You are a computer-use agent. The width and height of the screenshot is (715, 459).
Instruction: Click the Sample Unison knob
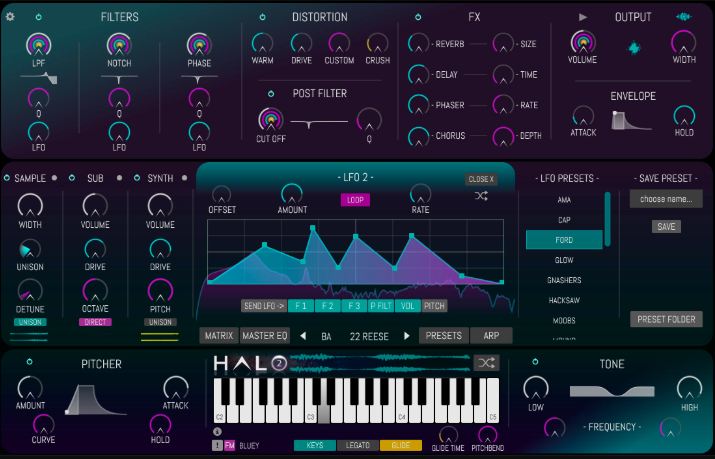30,249
